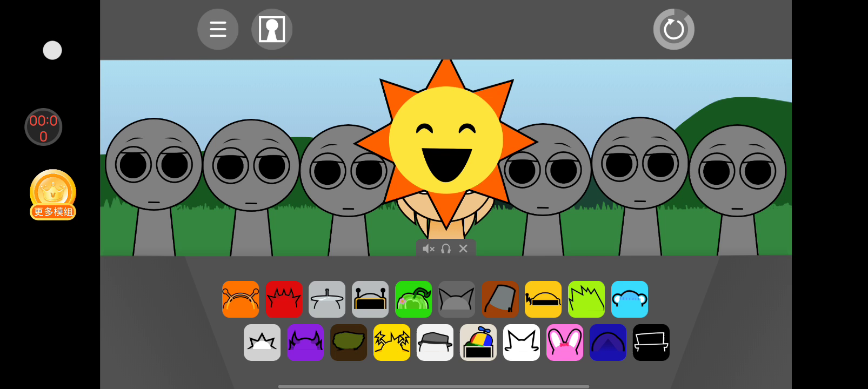Select the gray fedora hat icon

[435, 343]
